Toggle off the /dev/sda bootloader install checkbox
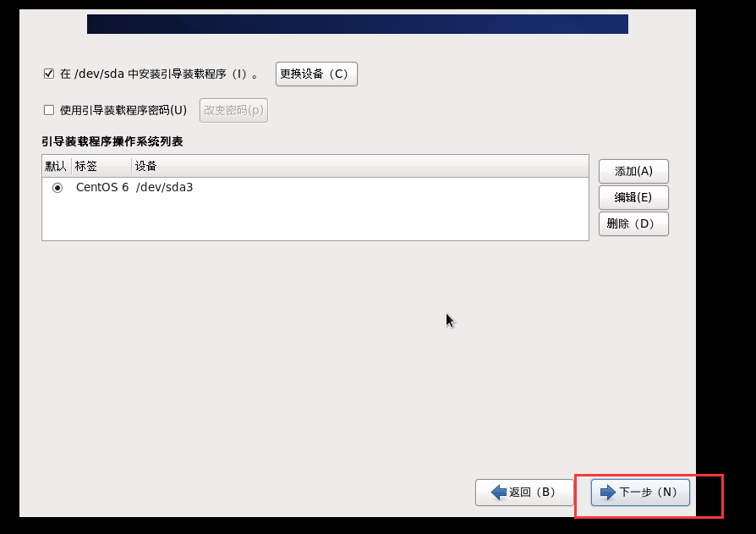The image size is (756, 534). tap(49, 73)
